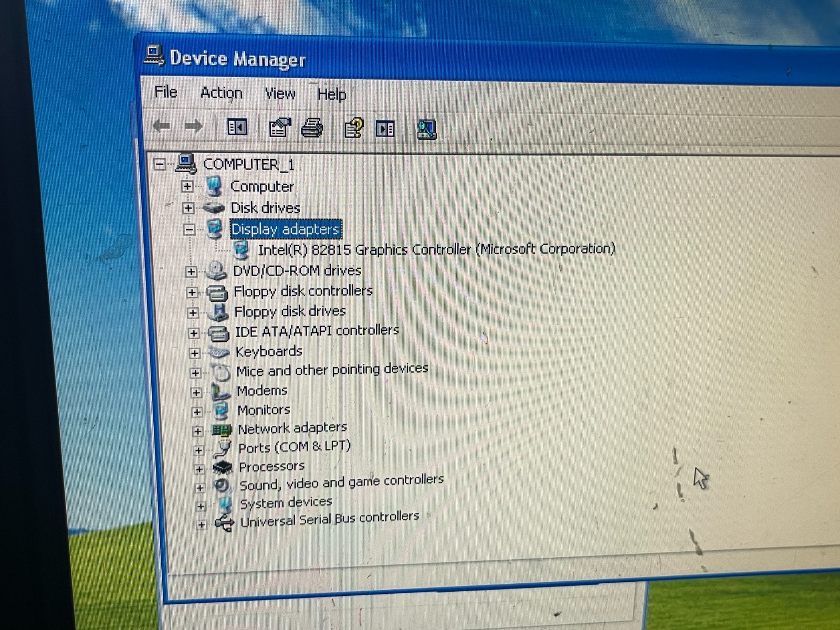The width and height of the screenshot is (840, 630).
Task: Select the COMPUTER_1 tree label
Action: pos(248,164)
